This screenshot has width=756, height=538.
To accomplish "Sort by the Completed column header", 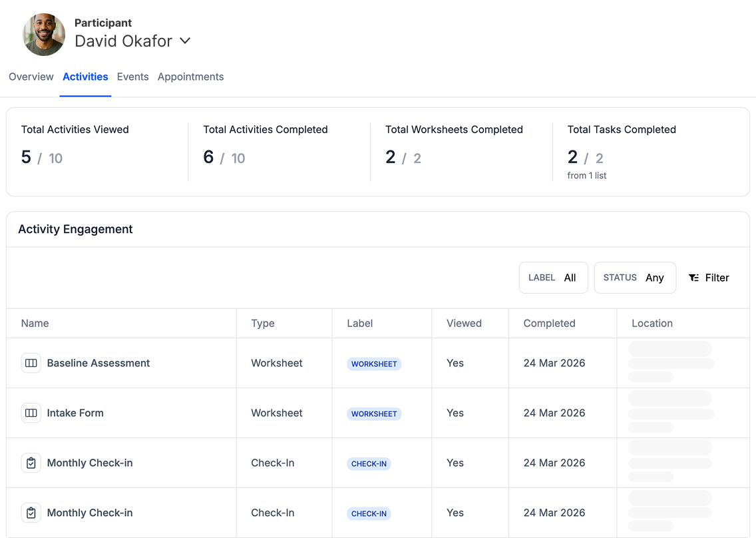I will (549, 323).
